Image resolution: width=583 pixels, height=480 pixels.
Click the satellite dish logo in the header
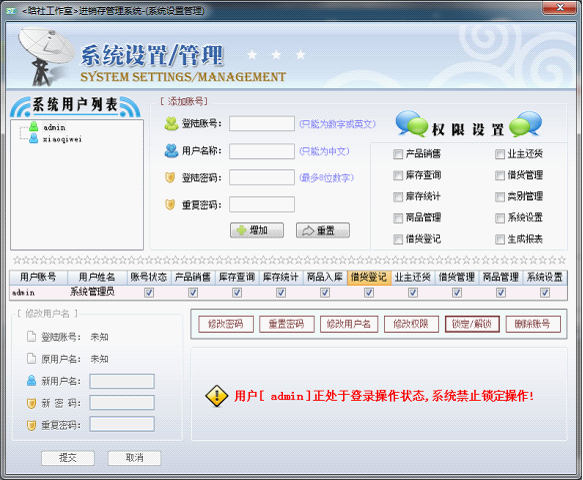45,56
